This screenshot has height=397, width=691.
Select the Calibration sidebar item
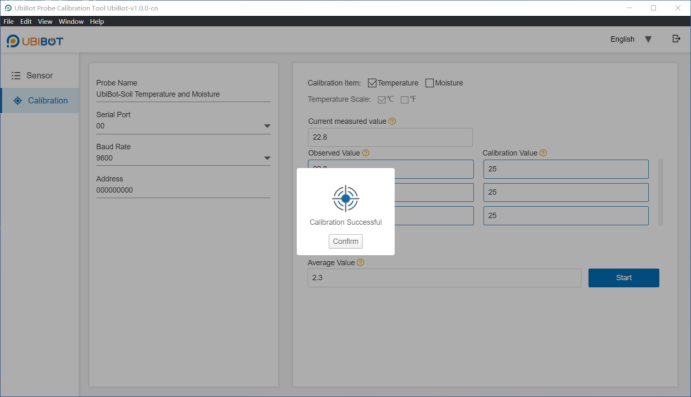point(40,100)
